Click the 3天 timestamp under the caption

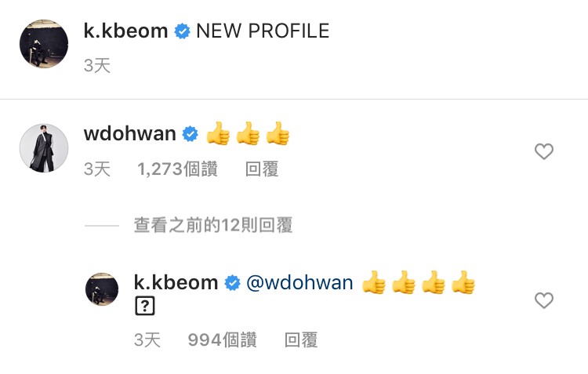pos(96,66)
